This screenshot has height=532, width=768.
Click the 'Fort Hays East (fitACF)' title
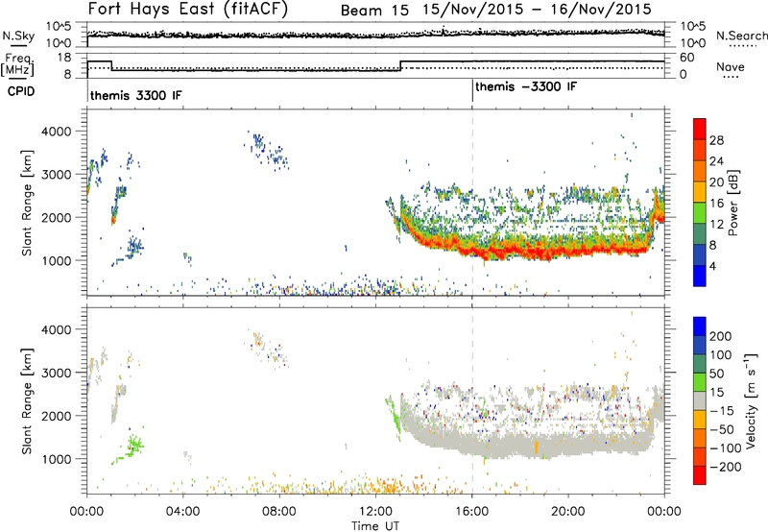[188, 9]
